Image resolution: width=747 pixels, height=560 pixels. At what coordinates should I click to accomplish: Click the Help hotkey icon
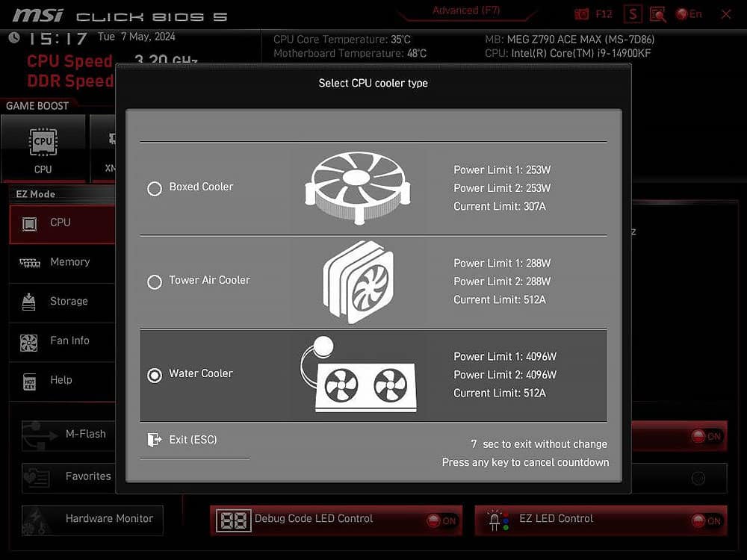30,382
